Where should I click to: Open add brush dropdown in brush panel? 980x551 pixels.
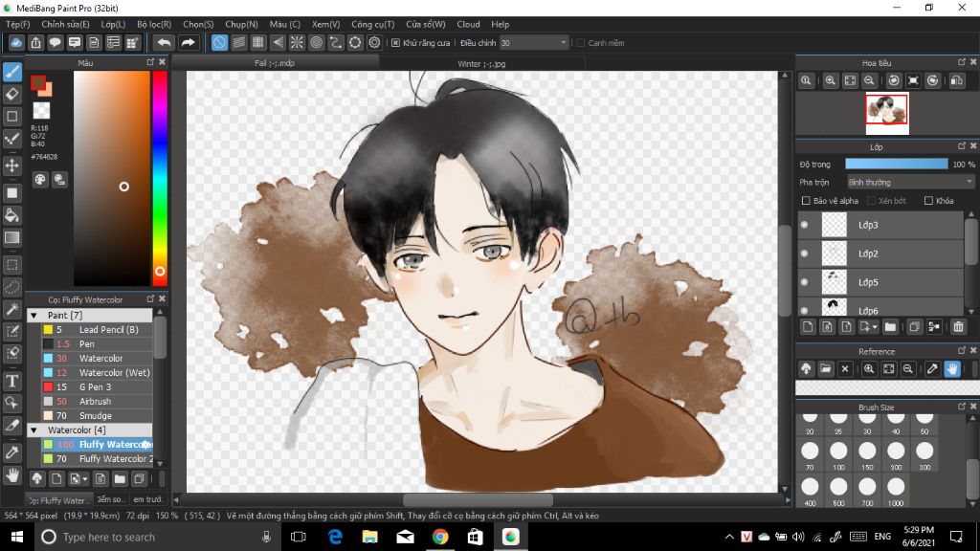coord(84,479)
